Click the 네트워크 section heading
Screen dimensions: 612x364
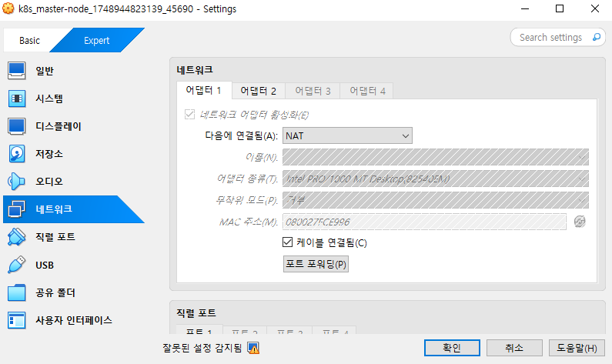[x=195, y=70]
